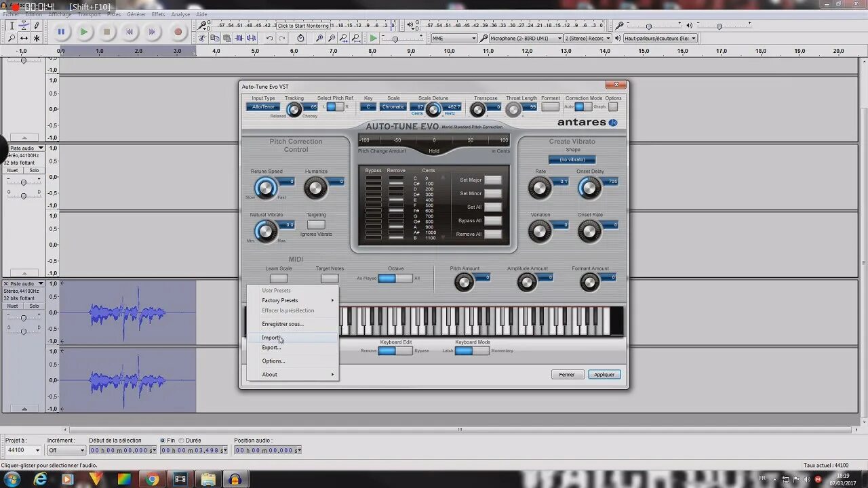Screen dimensions: 868x488
Task: Open the Key selector showing C
Action: pos(368,107)
